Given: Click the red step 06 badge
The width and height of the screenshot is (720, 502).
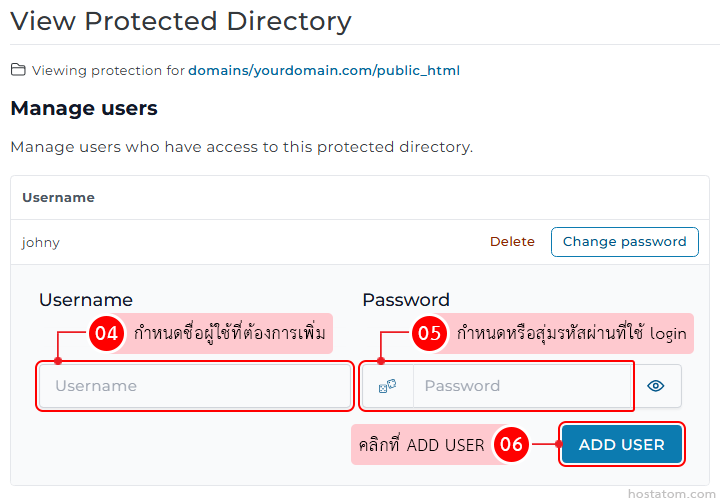Looking at the screenshot, I should tap(511, 445).
